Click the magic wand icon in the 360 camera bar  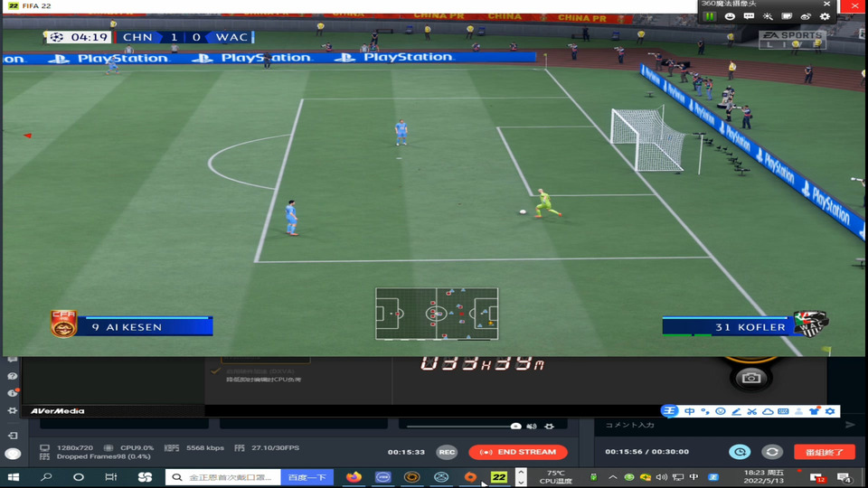click(x=768, y=16)
